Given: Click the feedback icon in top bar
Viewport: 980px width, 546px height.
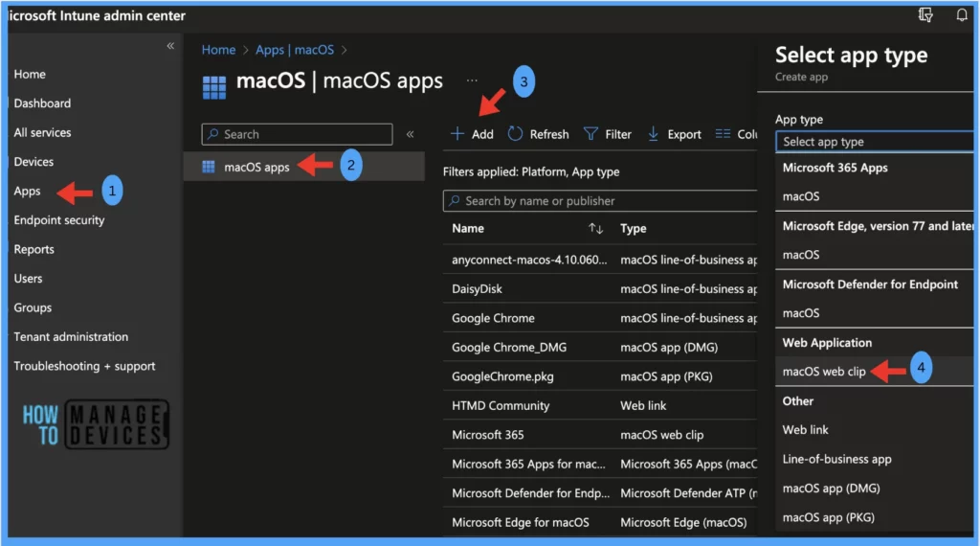Looking at the screenshot, I should tap(925, 15).
